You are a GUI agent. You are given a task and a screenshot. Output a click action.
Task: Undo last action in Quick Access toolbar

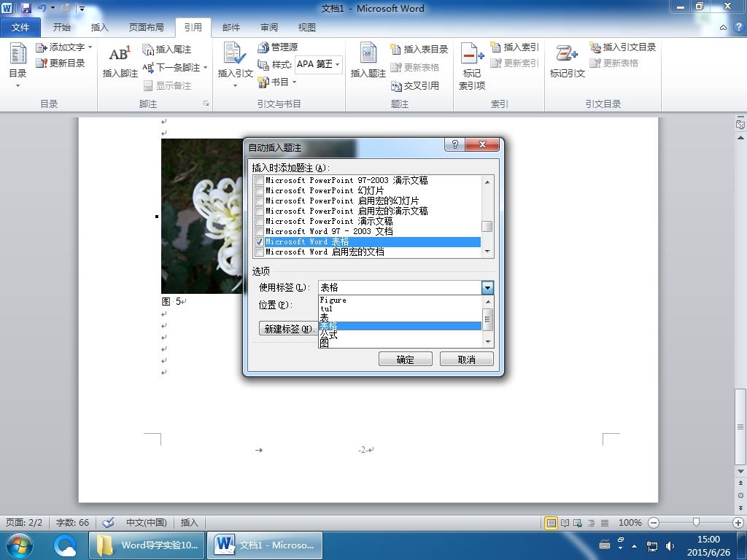pyautogui.click(x=42, y=8)
